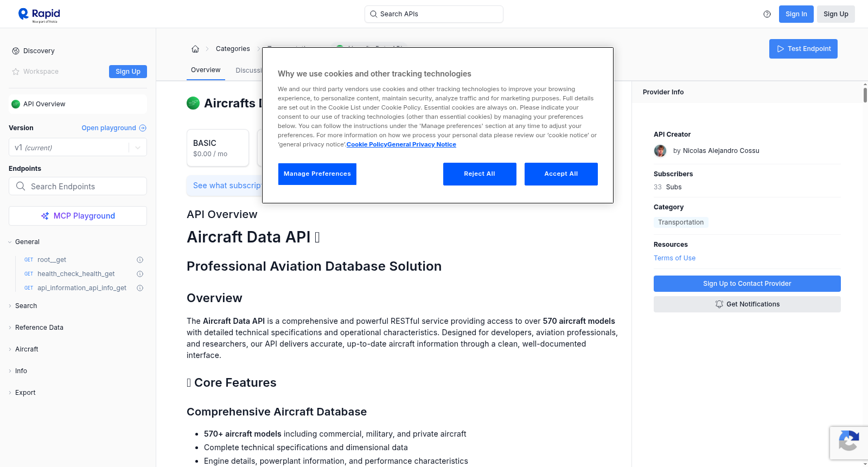Viewport: 868px width, 467px height.
Task: Click Manage Preferences in cookie dialog
Action: 317,174
